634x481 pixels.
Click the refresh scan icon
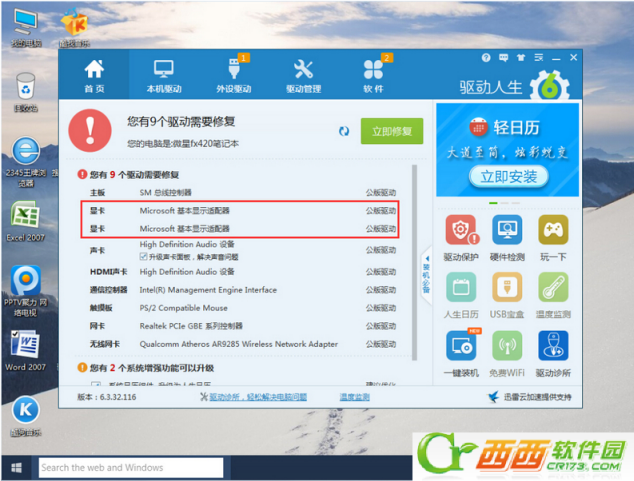[344, 131]
